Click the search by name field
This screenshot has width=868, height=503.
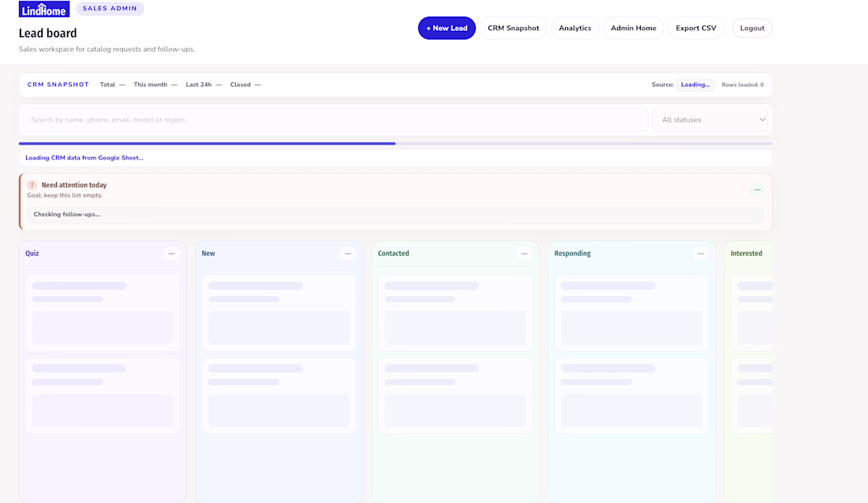tap(335, 120)
